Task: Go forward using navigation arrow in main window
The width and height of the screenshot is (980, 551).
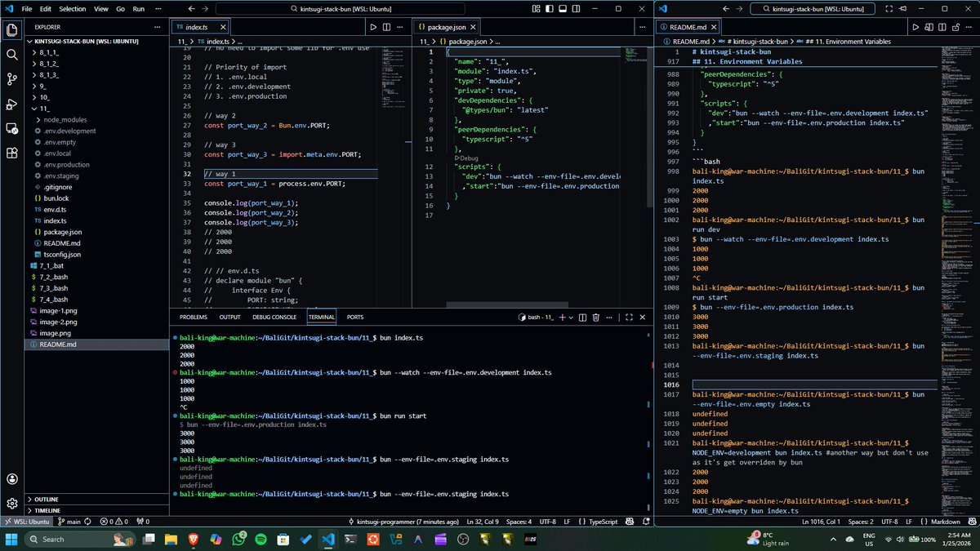Action: [x=206, y=8]
